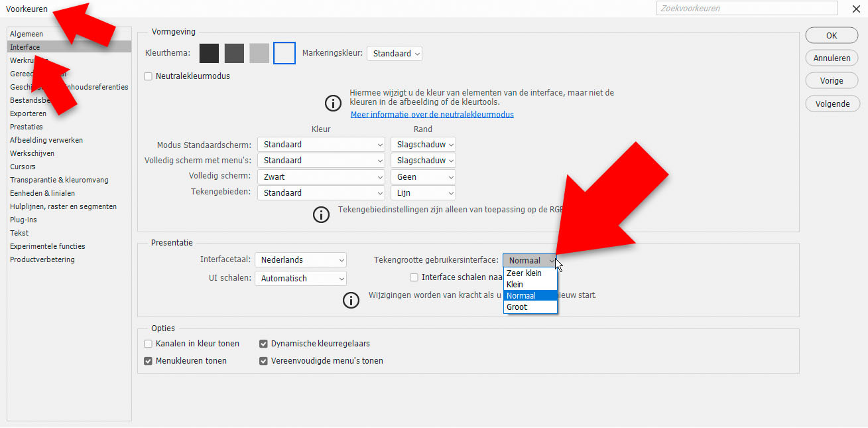
Task: Open the Cursors preferences category
Action: [23, 167]
